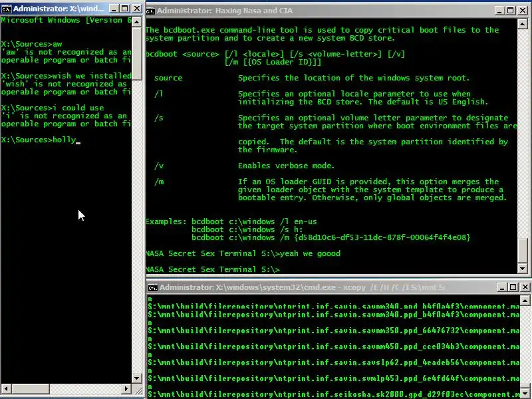Click scroll-right arrow in X:\wind... window

(126, 389)
